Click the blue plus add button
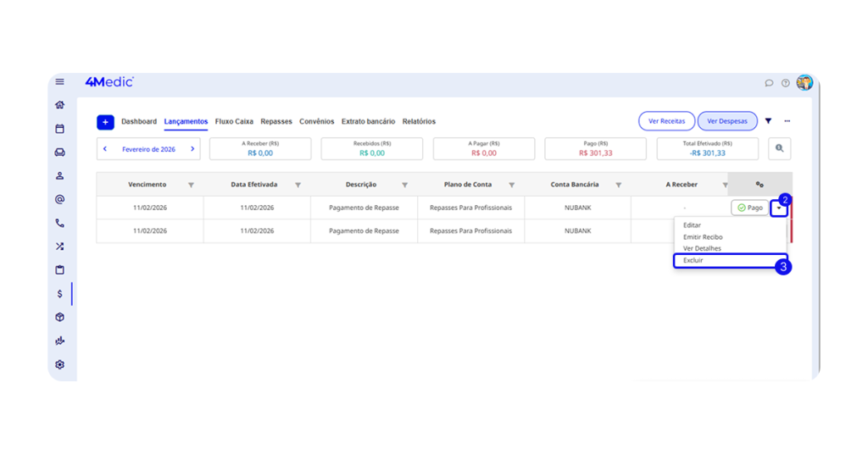Screen dimensions: 868x455 [105, 122]
